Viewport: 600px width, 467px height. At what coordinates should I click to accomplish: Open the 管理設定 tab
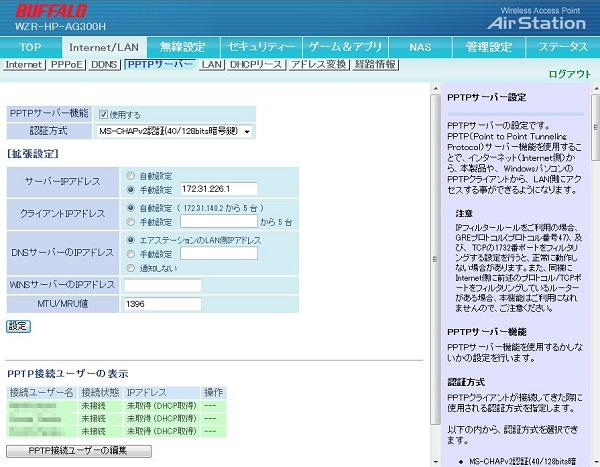click(x=489, y=47)
